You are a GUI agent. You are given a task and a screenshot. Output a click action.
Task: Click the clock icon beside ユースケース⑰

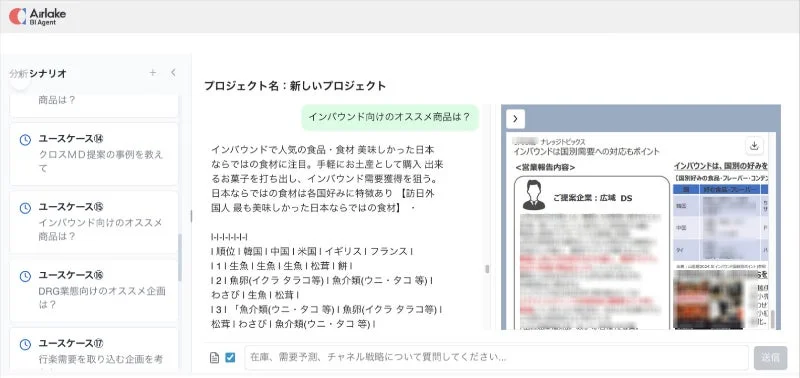(x=25, y=345)
